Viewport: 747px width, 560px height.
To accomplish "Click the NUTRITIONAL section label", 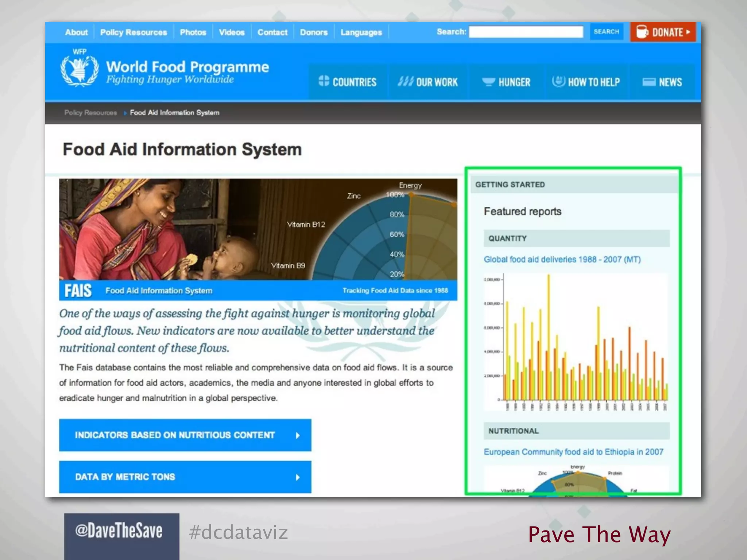I will (x=514, y=431).
